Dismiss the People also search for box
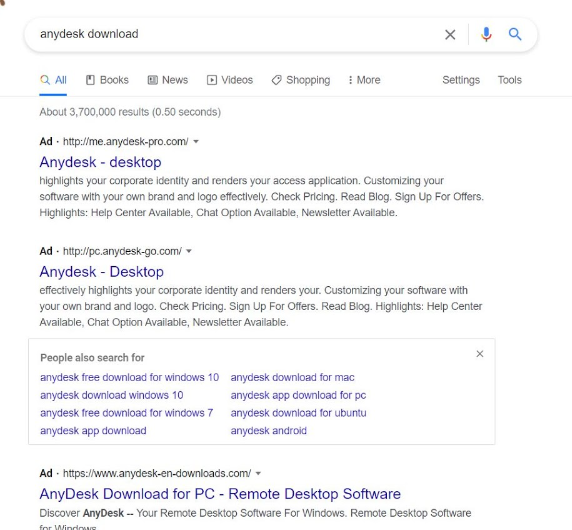572x530 pixels. click(480, 354)
